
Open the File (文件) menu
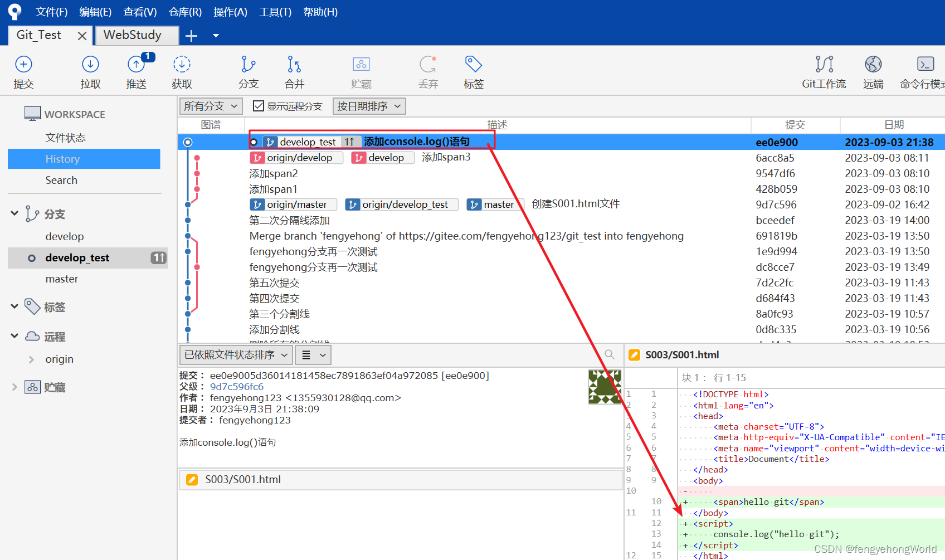51,12
